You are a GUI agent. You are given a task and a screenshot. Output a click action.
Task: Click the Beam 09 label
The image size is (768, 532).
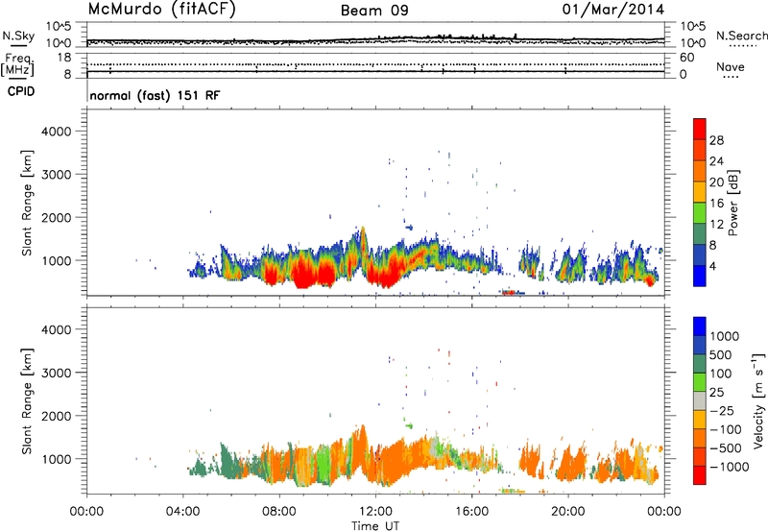click(x=374, y=11)
